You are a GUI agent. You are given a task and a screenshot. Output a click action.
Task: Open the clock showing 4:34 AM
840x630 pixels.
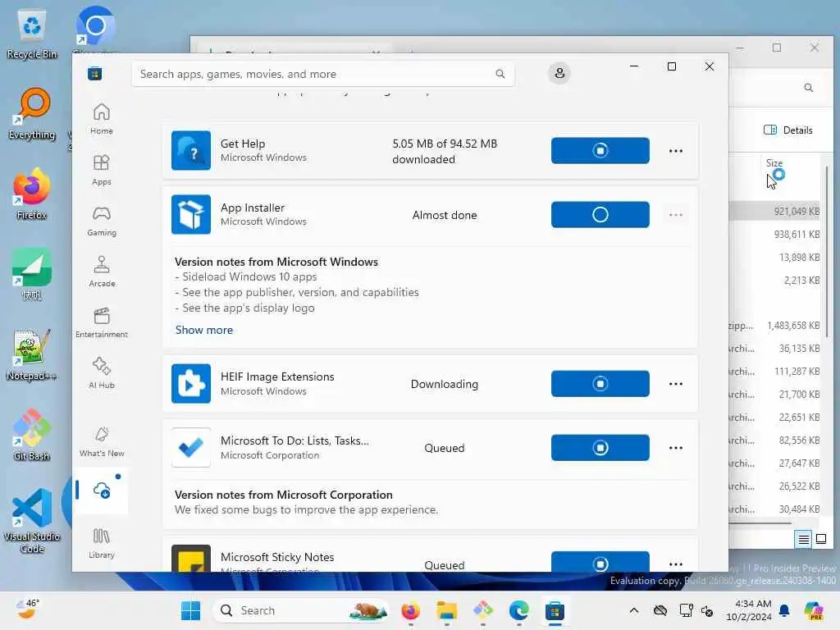click(748, 610)
